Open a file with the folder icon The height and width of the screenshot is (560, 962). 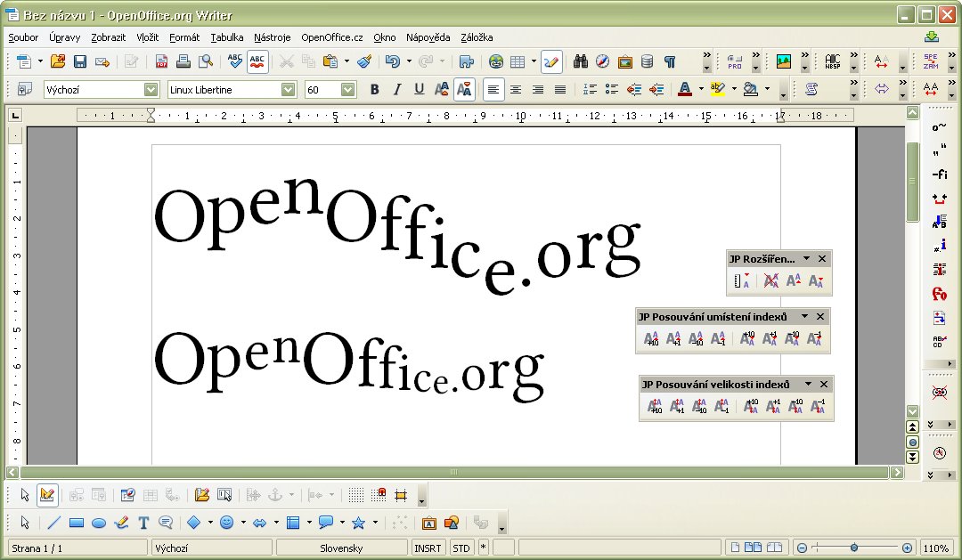58,61
